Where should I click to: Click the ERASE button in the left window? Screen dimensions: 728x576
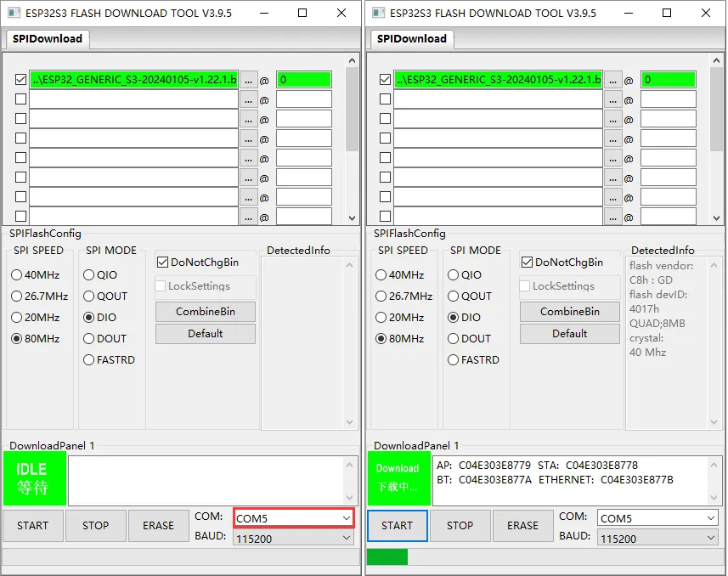click(x=158, y=526)
